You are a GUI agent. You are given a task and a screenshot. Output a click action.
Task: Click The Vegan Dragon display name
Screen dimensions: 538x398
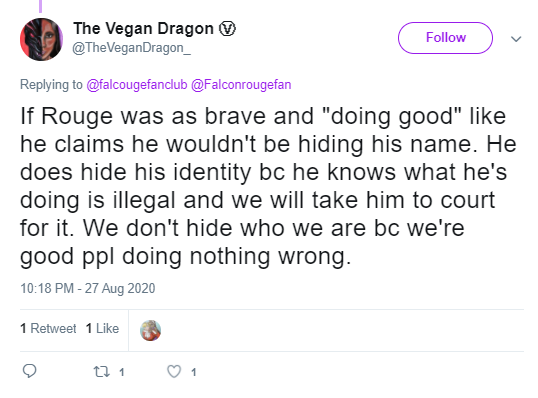click(143, 28)
